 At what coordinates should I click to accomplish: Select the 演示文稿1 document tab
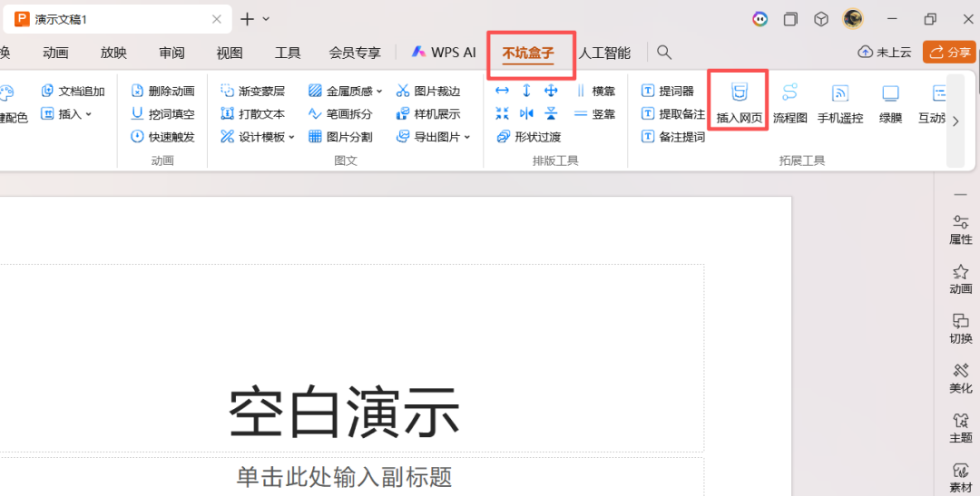[116, 19]
